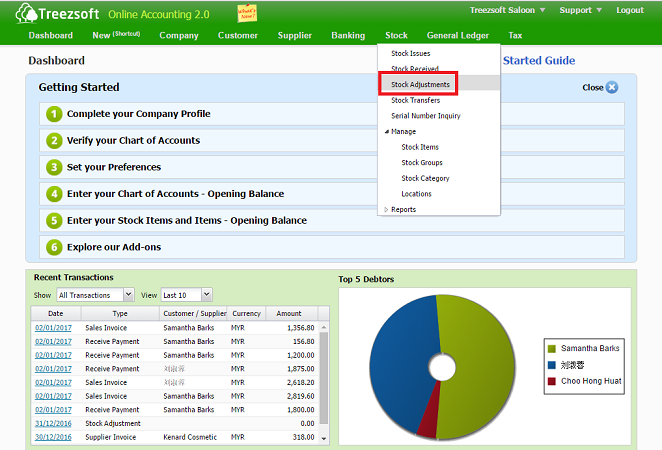Select Stock Adjustments from the menu
This screenshot has width=662, height=450.
pyautogui.click(x=420, y=84)
